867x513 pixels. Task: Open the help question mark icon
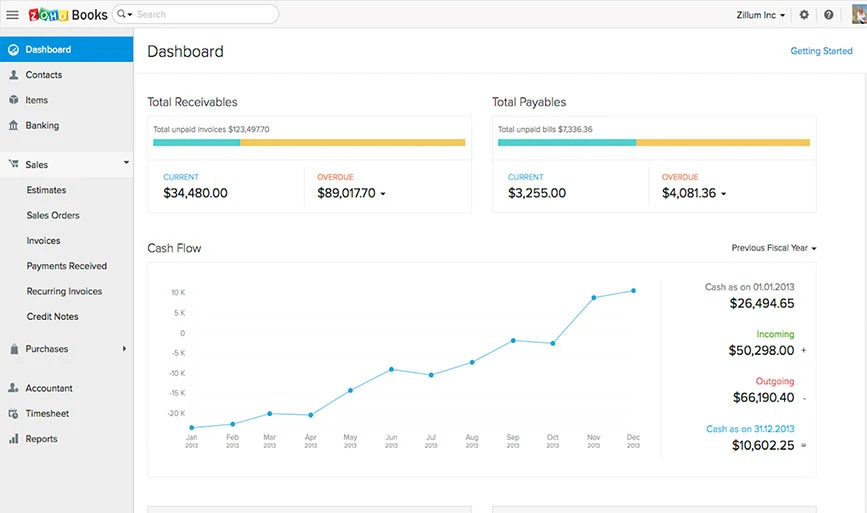(x=828, y=15)
